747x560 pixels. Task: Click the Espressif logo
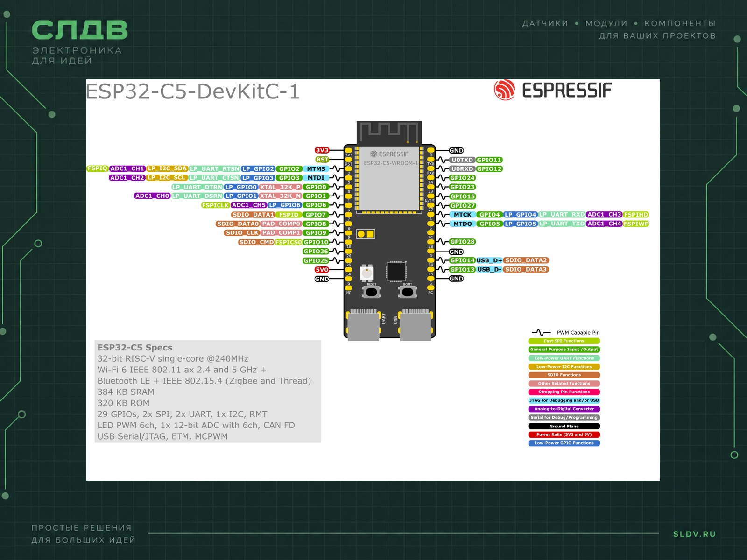(x=553, y=90)
